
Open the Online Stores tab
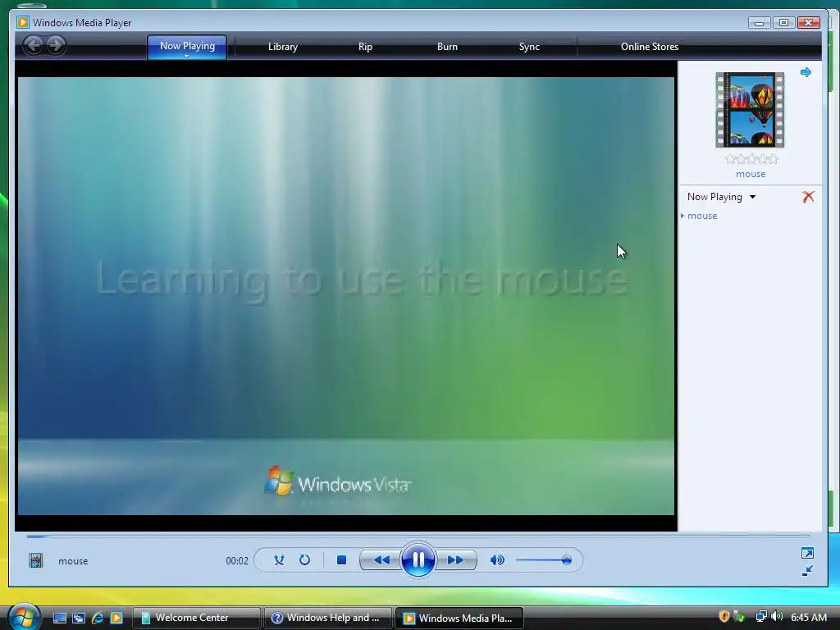[650, 47]
